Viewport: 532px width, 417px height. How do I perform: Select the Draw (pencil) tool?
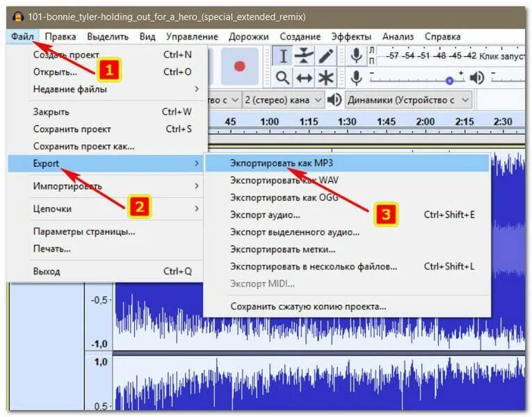click(x=325, y=56)
